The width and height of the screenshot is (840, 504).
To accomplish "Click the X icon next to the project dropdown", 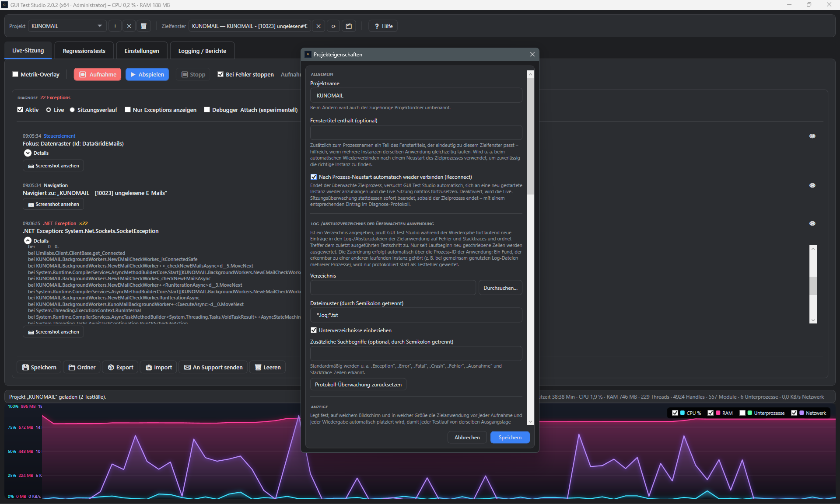I will tap(129, 26).
